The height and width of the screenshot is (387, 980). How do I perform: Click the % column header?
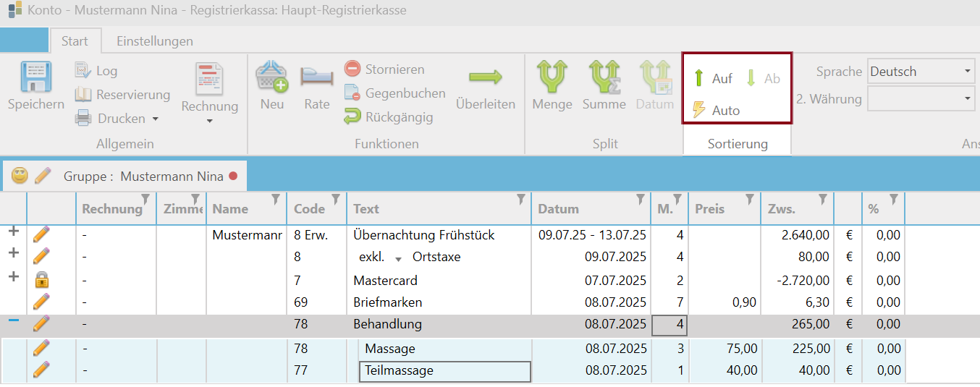tap(883, 208)
